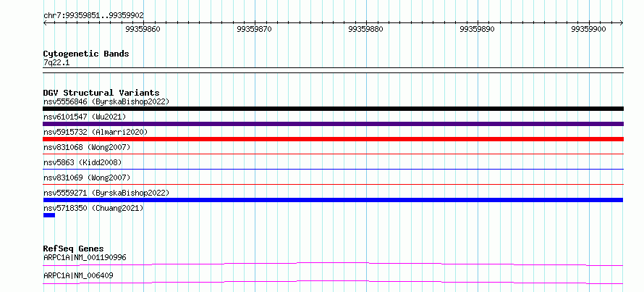Image resolution: width=644 pixels, height=292 pixels.
Task: Click the thick red nsv5915732 bar
Action: [333, 139]
